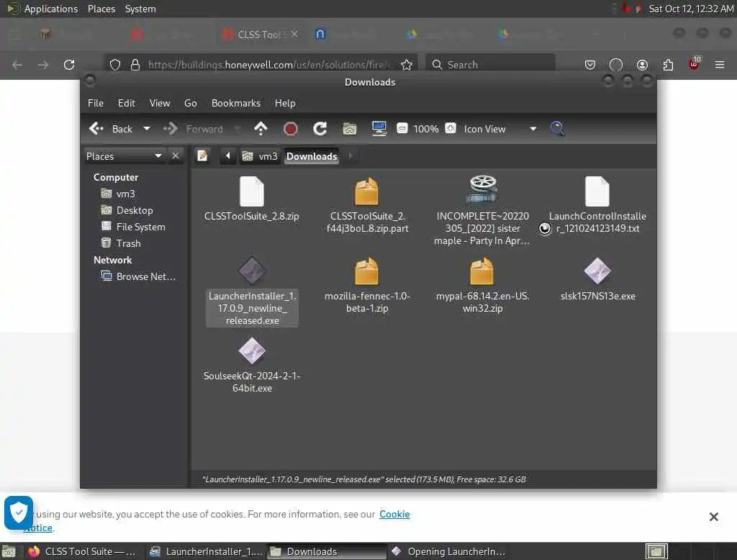Viewport: 737px width, 560px height.
Task: Go back using the file manager Back arrow
Action: click(x=110, y=128)
